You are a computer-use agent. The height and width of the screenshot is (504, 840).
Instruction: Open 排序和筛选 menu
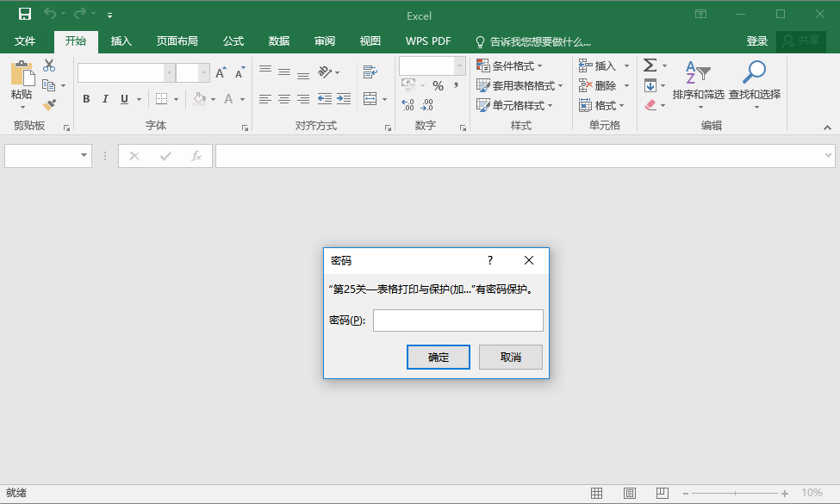[x=699, y=84]
